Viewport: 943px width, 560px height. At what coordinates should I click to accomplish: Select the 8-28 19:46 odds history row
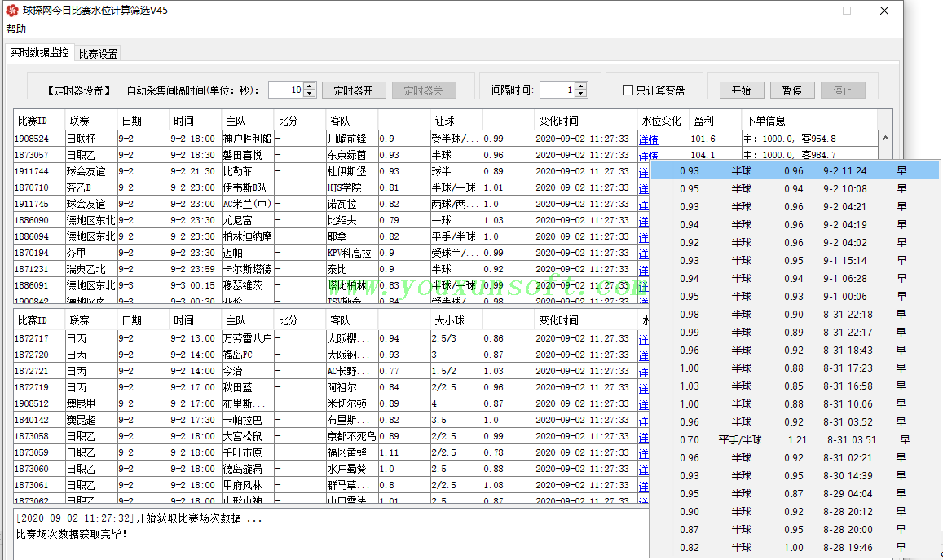click(795, 548)
